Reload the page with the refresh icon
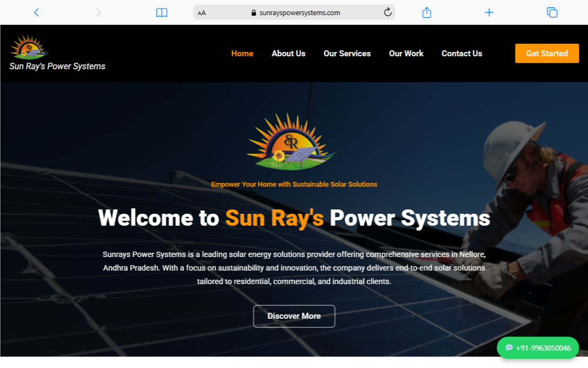 click(387, 12)
